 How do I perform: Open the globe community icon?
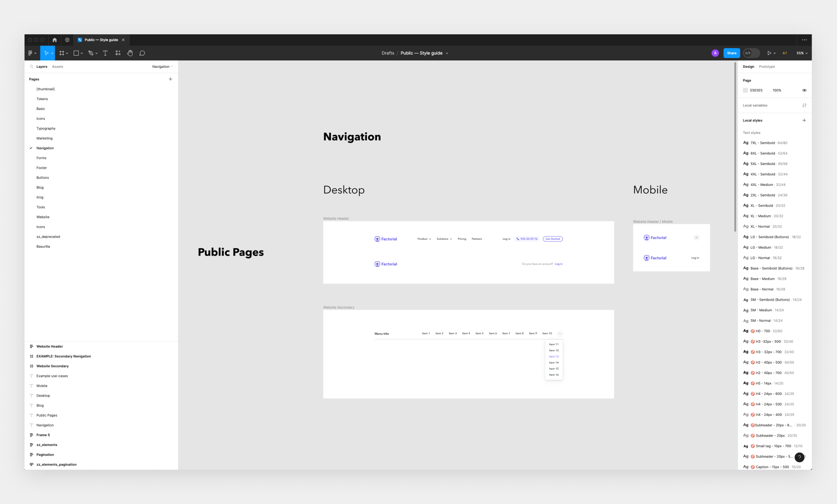pos(67,40)
